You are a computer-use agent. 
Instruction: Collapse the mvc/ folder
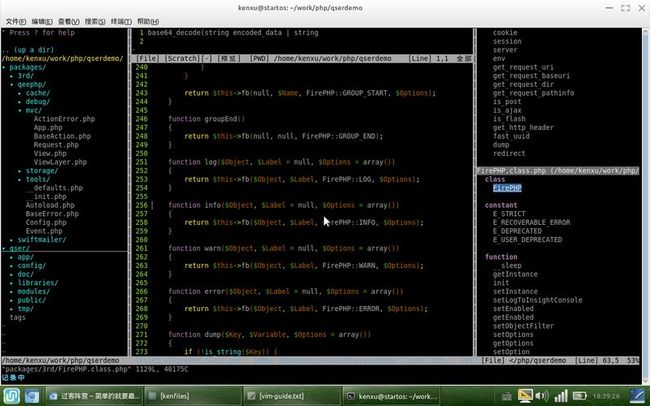pyautogui.click(x=33, y=110)
